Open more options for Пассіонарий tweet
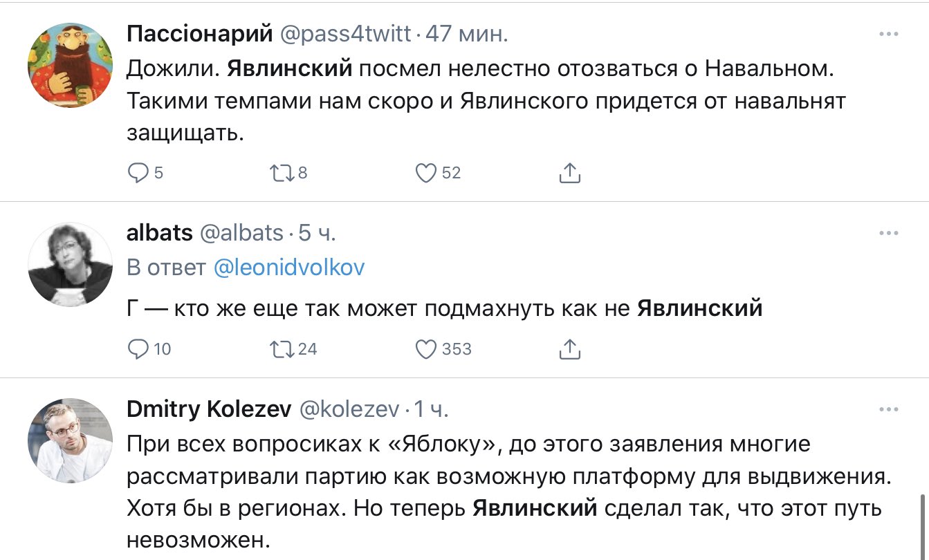Image resolution: width=929 pixels, height=560 pixels. [888, 35]
